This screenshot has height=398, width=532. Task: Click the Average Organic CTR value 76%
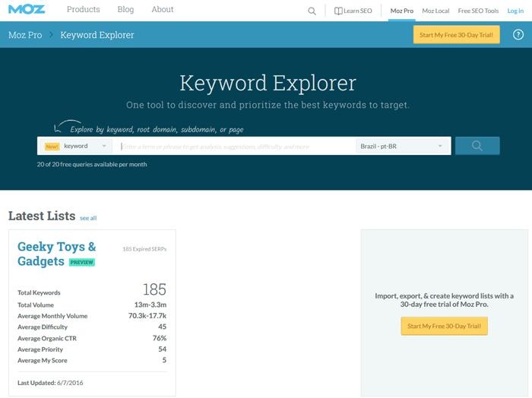[160, 338]
